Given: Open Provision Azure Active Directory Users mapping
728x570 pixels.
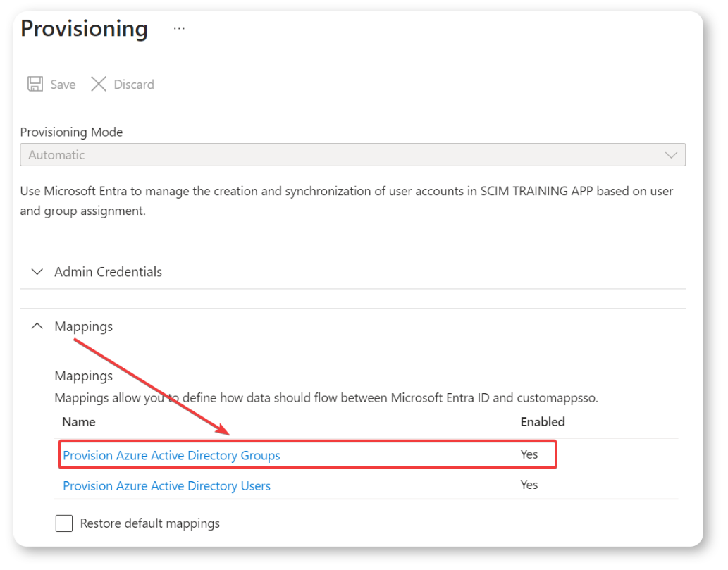Looking at the screenshot, I should (x=166, y=486).
